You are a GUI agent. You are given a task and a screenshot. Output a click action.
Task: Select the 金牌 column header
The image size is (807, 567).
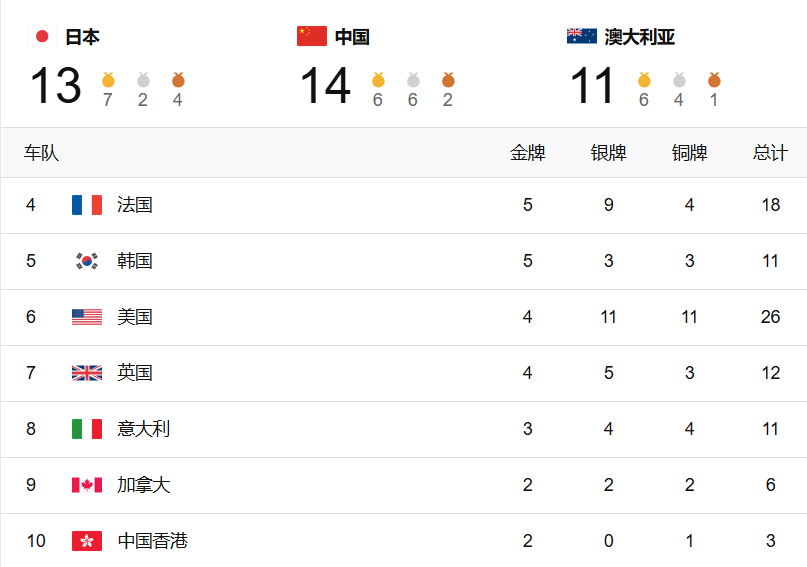[528, 153]
